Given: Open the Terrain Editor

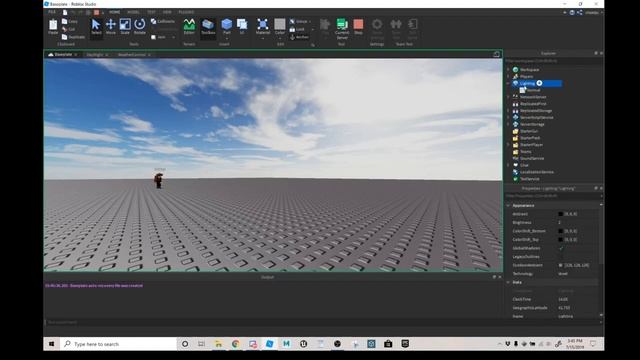Looking at the screenshot, I should [x=189, y=27].
